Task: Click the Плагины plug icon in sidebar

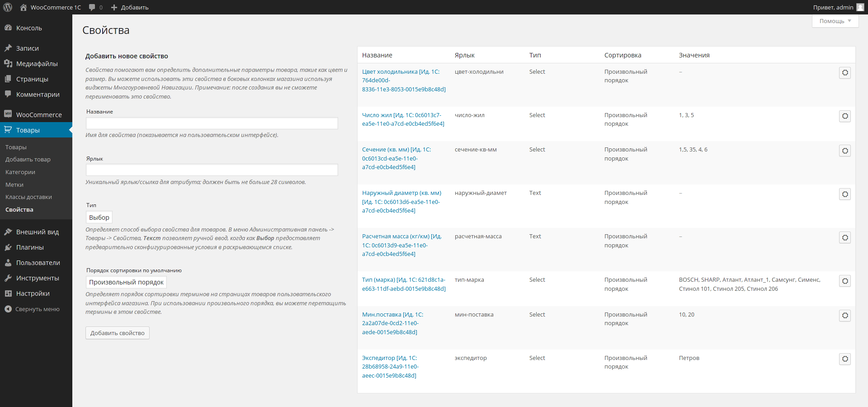Action: pos(8,247)
